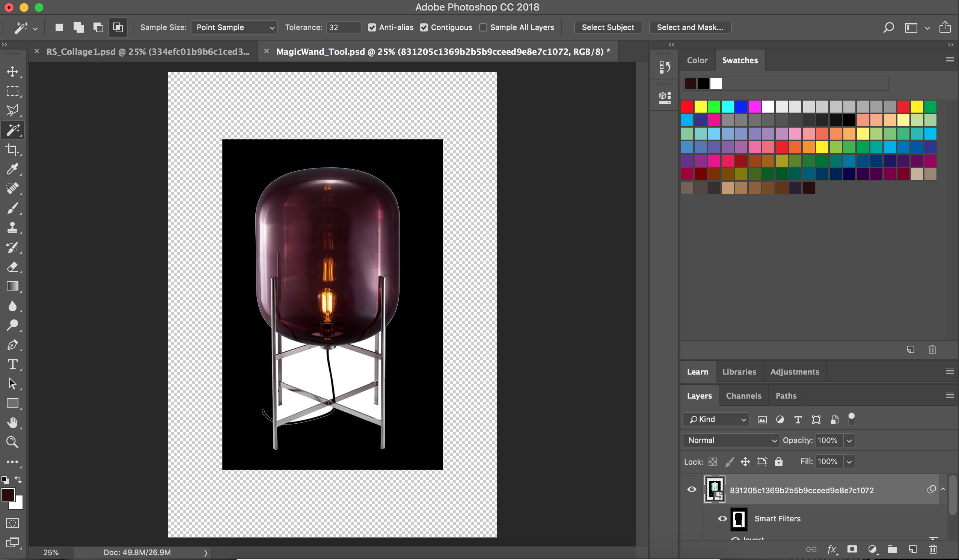
Task: Hide layer 831205c1369b2b5b9cceed9e8e7c1072
Action: (x=692, y=489)
